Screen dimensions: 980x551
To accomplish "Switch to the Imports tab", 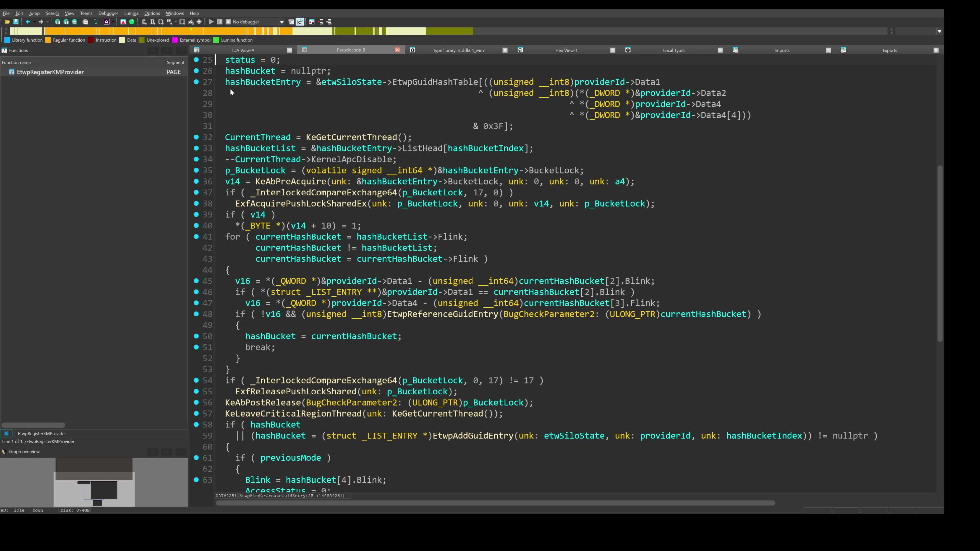I will click(x=782, y=50).
